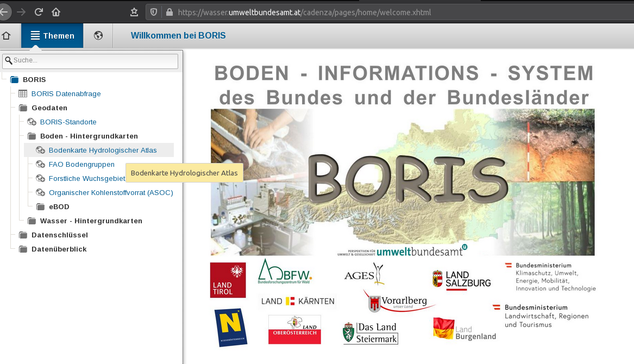Select the BORIS root tree node label

point(34,80)
